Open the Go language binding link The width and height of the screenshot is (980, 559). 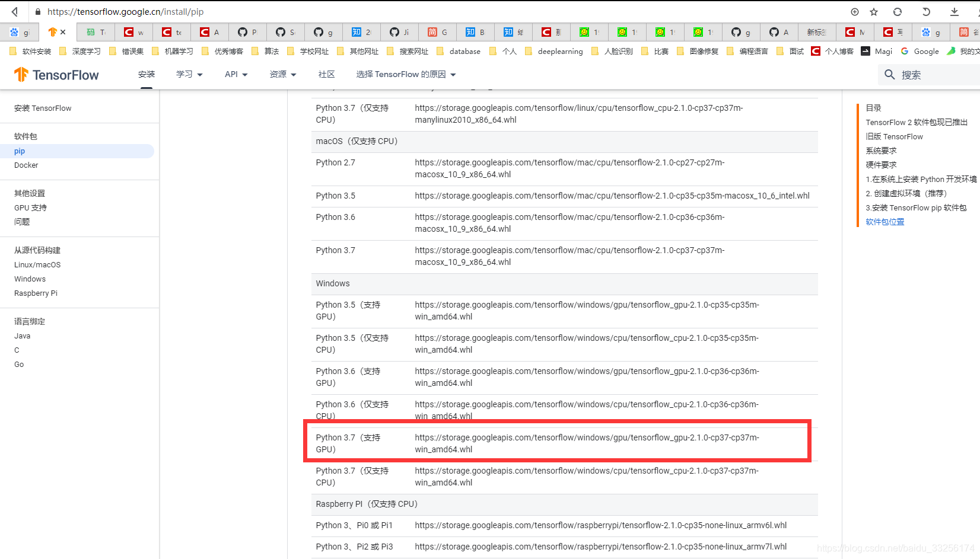coord(19,365)
